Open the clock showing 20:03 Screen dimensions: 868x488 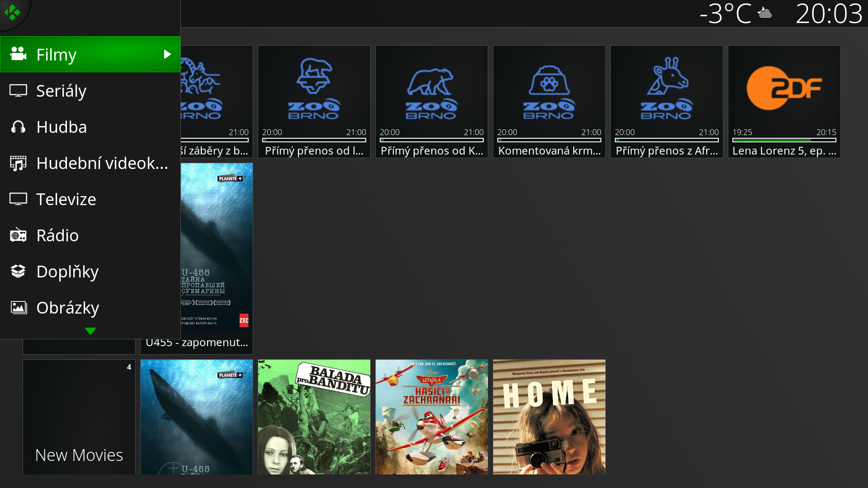pyautogui.click(x=829, y=14)
